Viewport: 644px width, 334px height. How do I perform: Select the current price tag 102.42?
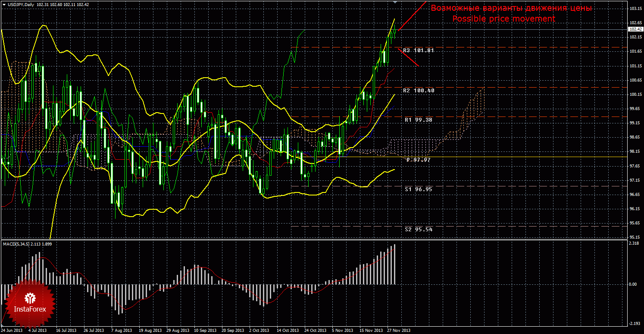click(635, 29)
